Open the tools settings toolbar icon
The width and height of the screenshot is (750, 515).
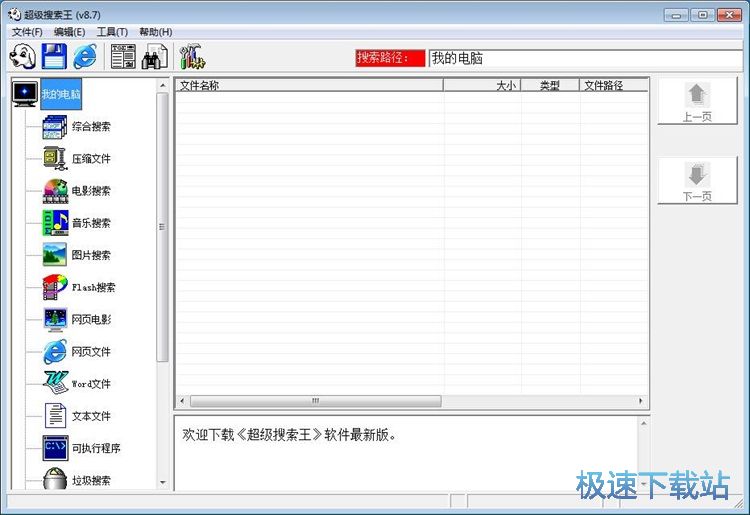192,56
